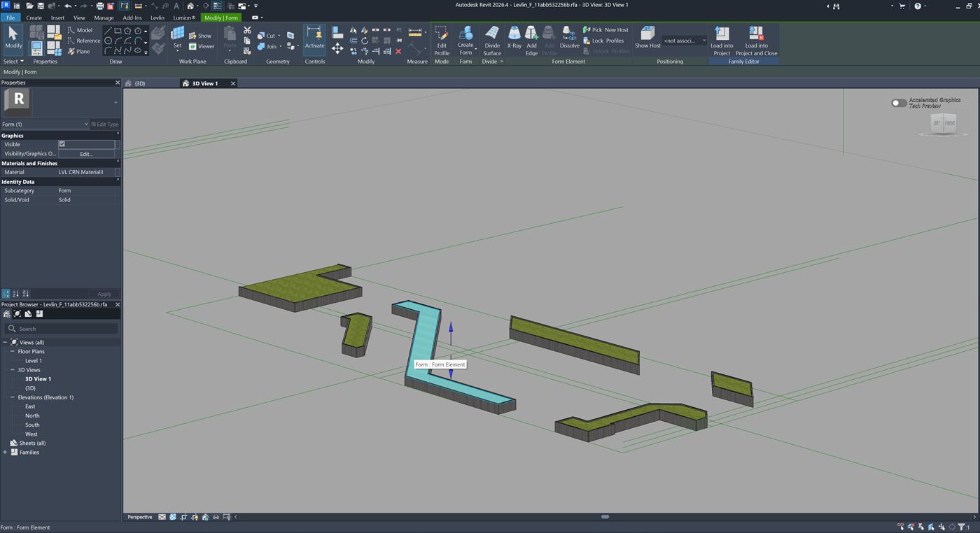Click the Model line option
Viewport: 980px width, 533px height.
[x=80, y=30]
